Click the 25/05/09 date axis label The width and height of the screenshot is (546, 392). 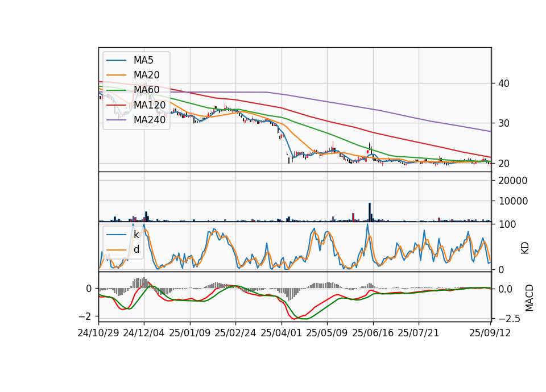point(327,333)
